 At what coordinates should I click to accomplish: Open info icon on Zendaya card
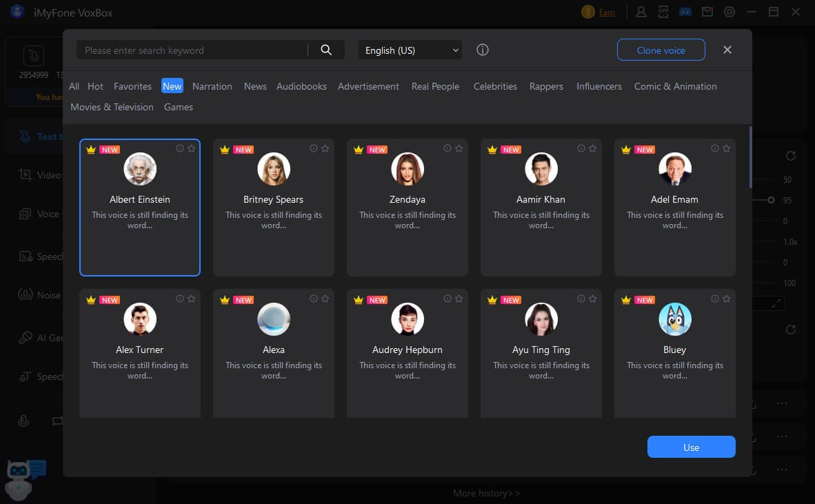[x=447, y=149]
